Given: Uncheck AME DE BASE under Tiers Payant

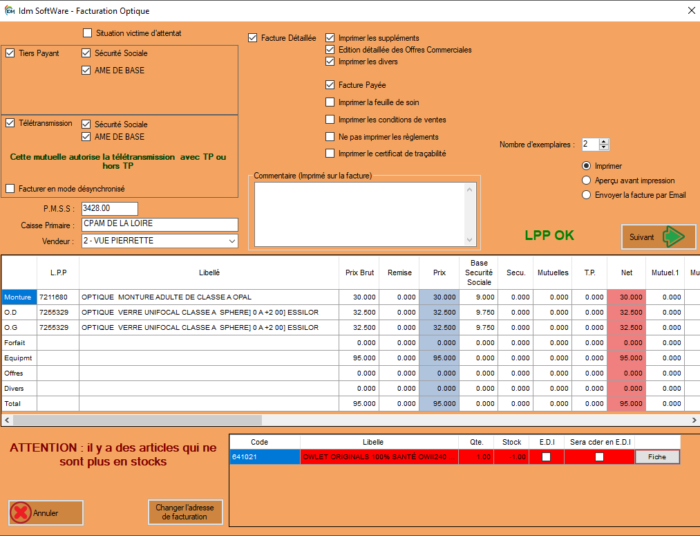Looking at the screenshot, I should click(x=86, y=70).
